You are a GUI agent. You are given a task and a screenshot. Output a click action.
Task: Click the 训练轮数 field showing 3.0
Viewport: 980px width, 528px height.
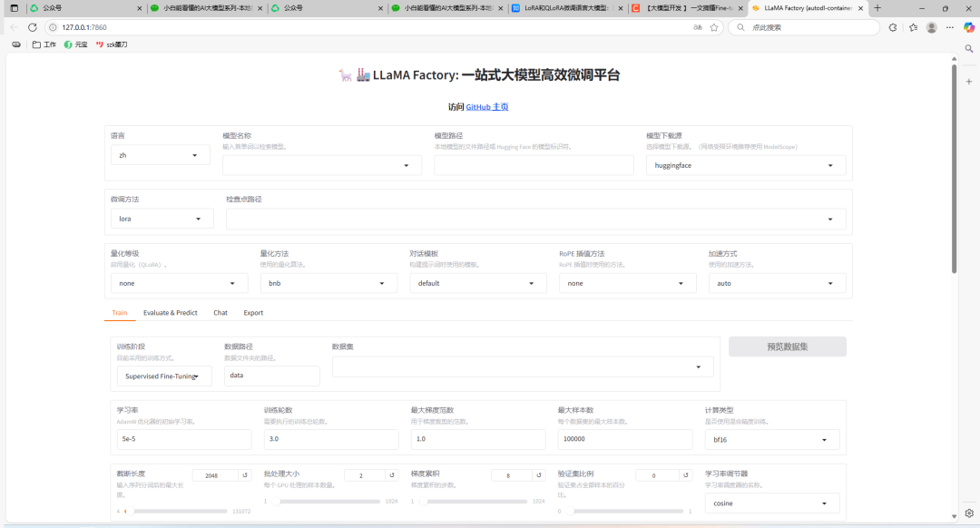pos(330,439)
